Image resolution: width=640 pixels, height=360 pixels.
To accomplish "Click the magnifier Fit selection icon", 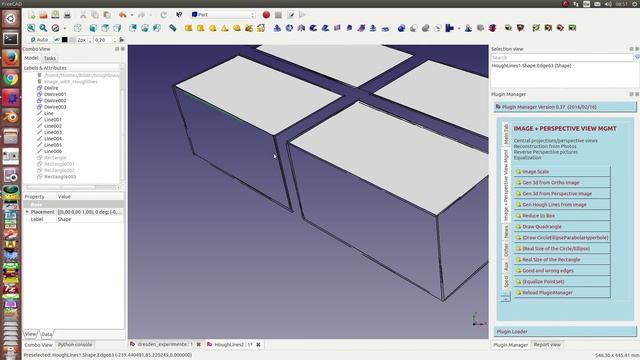I will (43, 28).
